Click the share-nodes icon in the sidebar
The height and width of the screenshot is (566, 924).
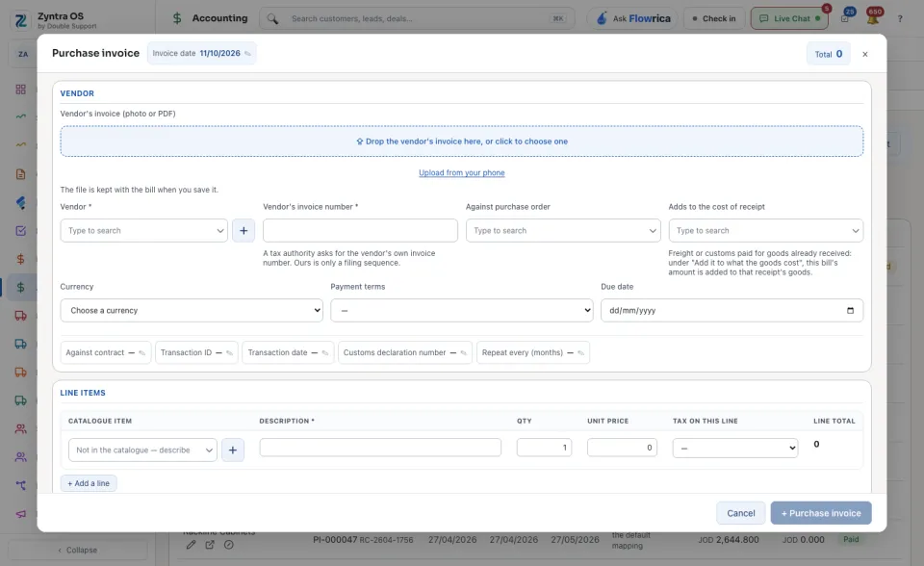20,485
